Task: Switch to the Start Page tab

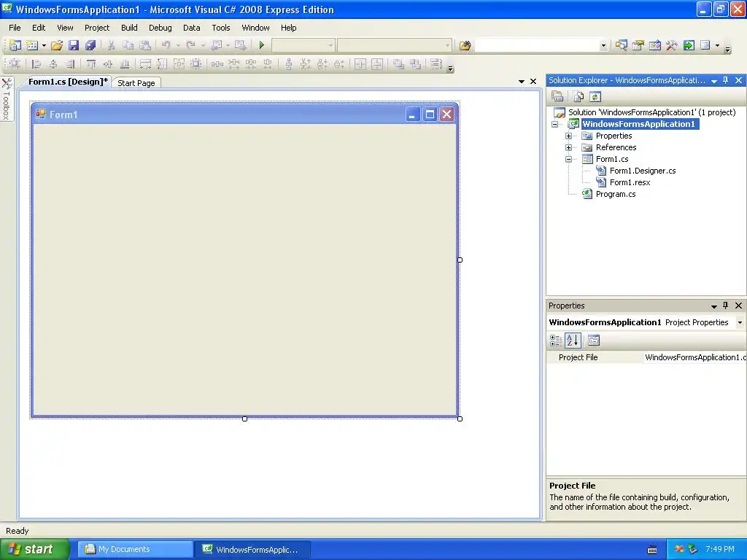Action: (136, 83)
